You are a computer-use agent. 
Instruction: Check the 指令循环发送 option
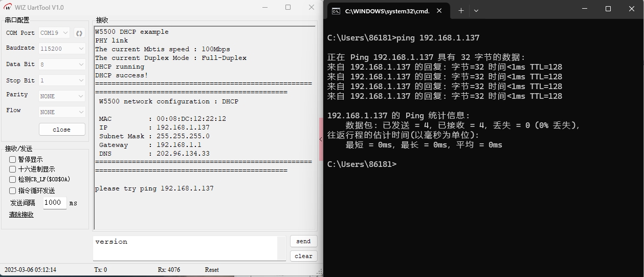pyautogui.click(x=13, y=190)
